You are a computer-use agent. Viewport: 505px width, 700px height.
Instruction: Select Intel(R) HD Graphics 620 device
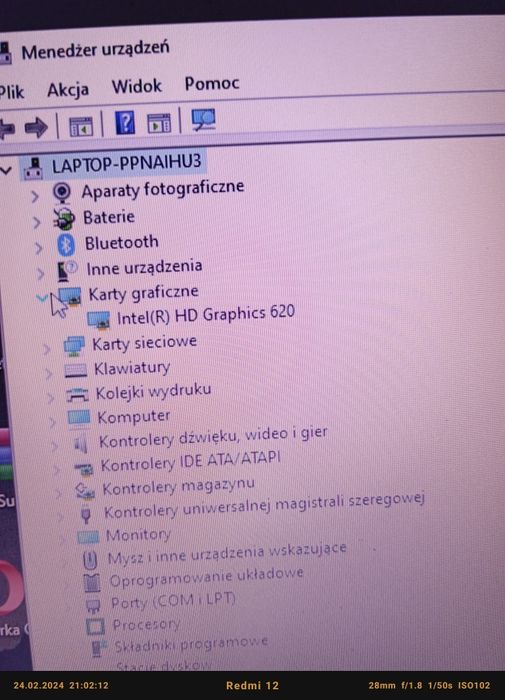click(x=206, y=315)
